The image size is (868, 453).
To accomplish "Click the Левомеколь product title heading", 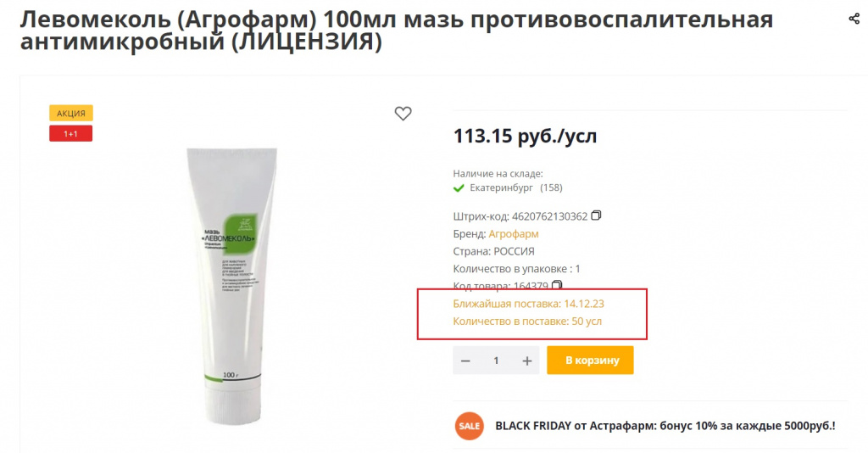I will coord(397,31).
